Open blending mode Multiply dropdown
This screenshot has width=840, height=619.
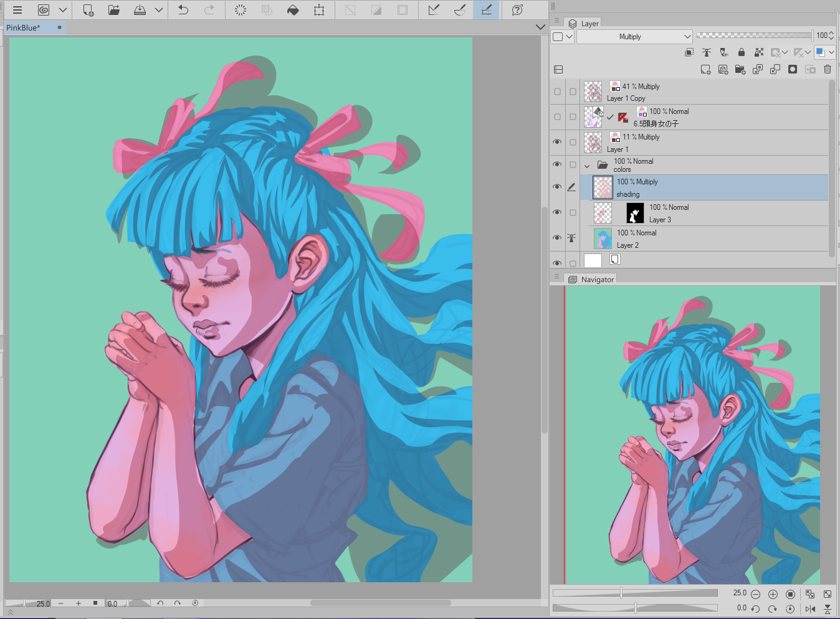(x=634, y=37)
